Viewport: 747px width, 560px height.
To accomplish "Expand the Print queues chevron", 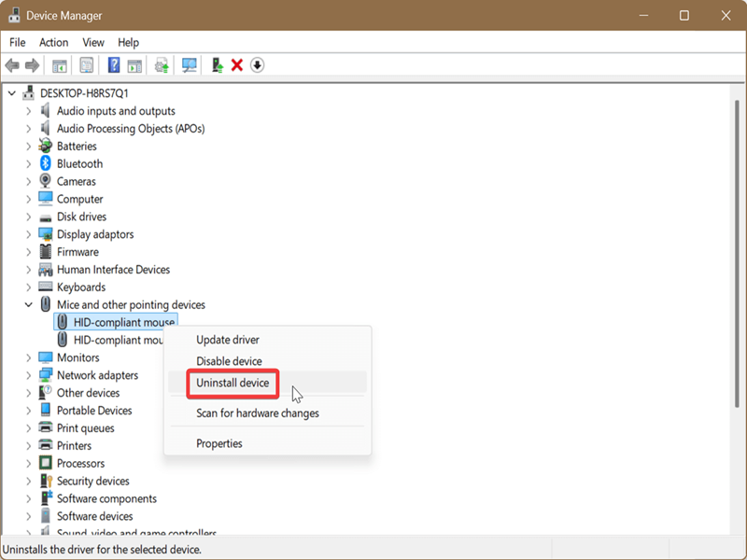I will [29, 428].
